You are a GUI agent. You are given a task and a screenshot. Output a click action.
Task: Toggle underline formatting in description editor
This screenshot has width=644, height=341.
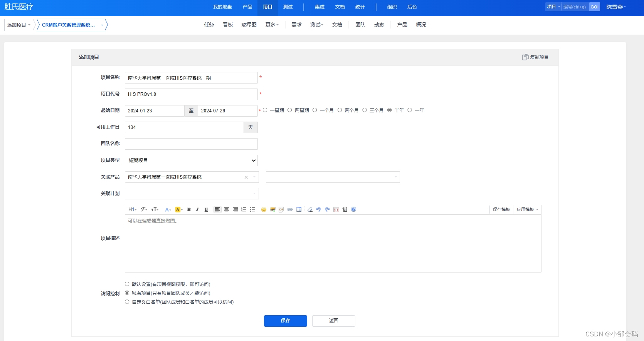click(x=206, y=209)
